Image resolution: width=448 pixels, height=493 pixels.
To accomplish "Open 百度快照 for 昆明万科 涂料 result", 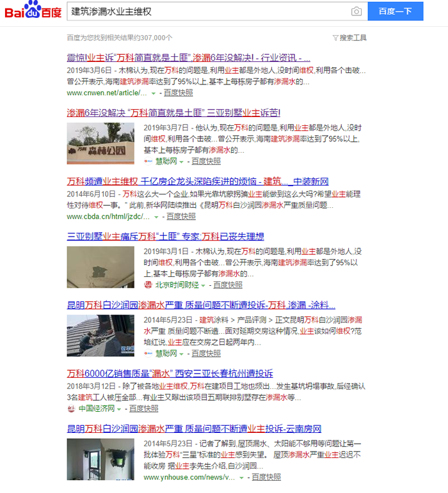I will tap(206, 354).
